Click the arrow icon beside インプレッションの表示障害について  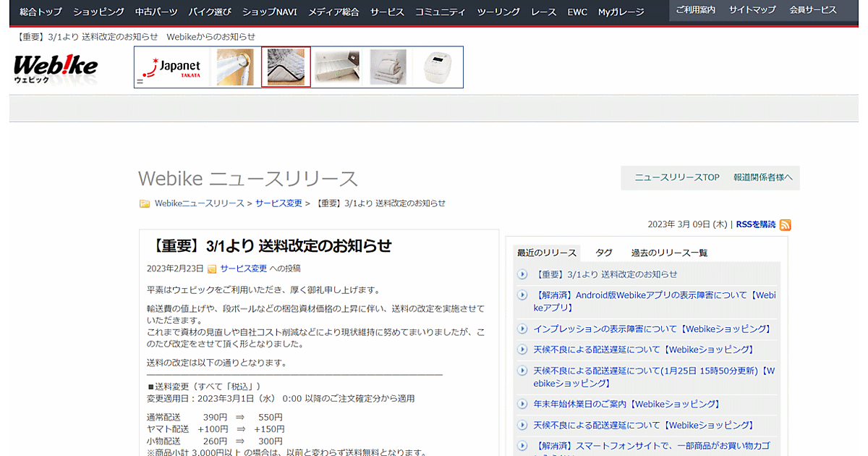[521, 329]
